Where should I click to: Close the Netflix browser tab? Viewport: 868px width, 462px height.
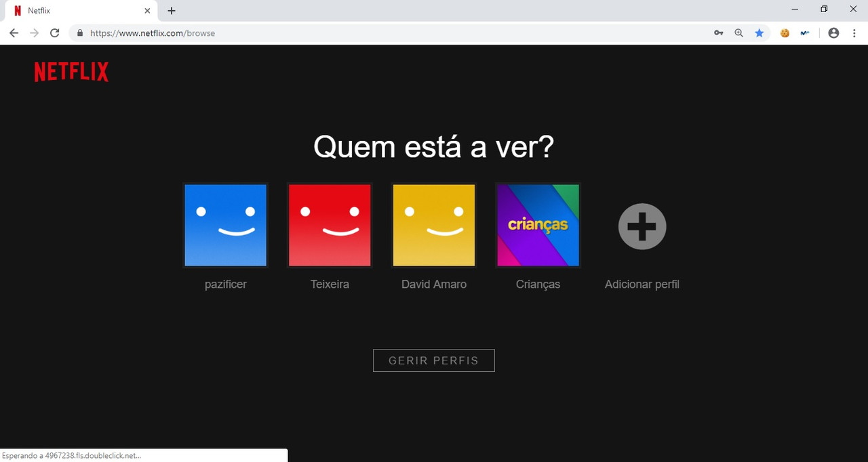tap(147, 11)
